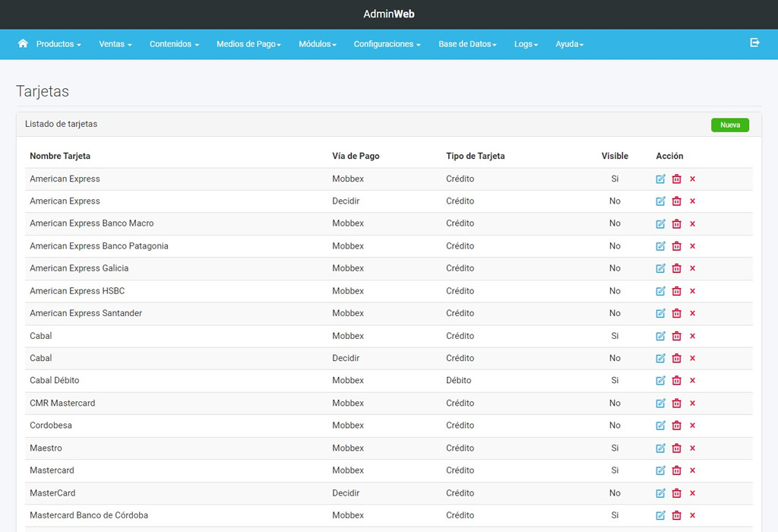Click the Nombre Tarjeta column header

60,156
